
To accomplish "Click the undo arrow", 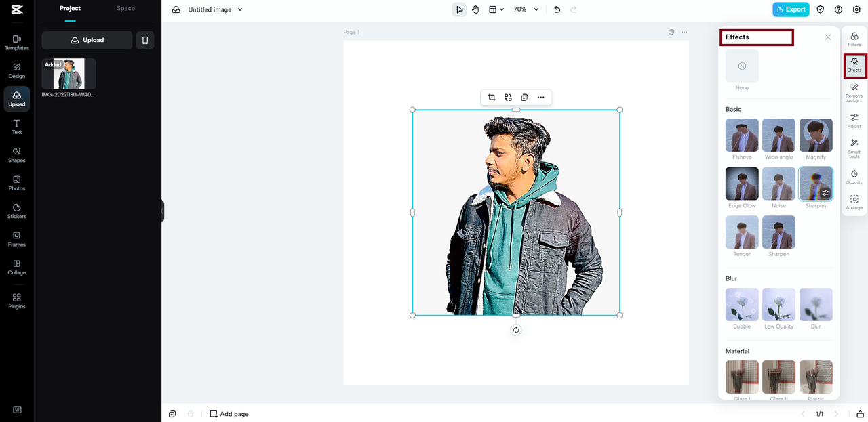I will click(557, 9).
